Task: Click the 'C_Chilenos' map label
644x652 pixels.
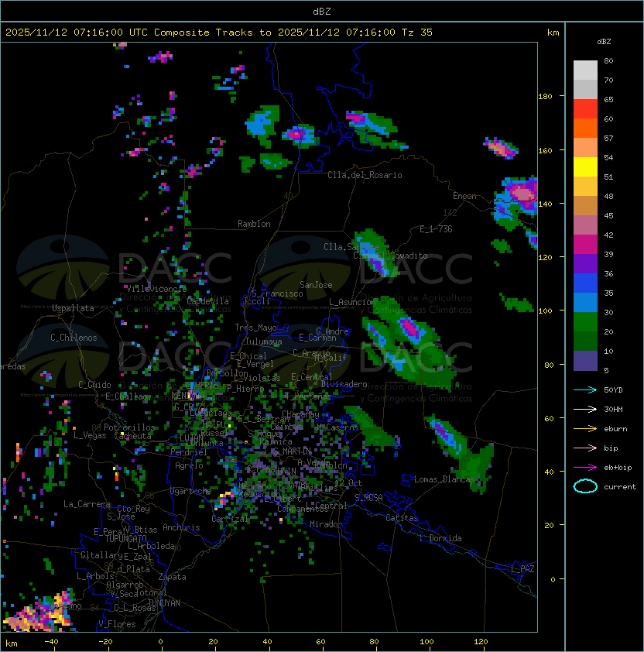Action: tap(74, 338)
